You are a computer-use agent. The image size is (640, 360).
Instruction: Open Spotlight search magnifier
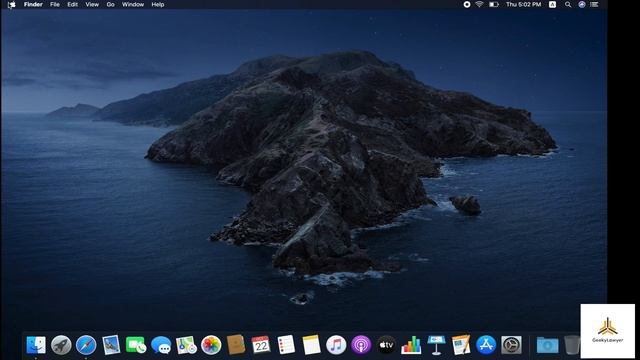point(568,4)
